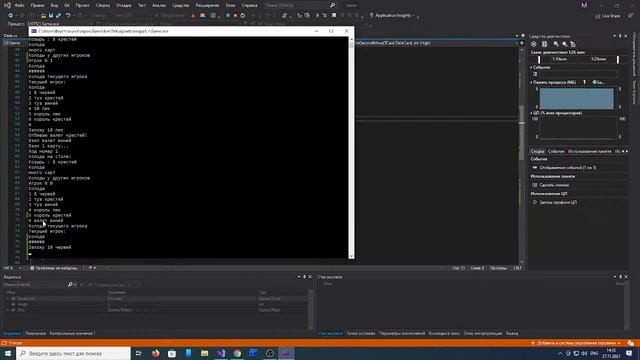Click the Visual Studio search box
The image size is (640, 360).
click(300, 5)
